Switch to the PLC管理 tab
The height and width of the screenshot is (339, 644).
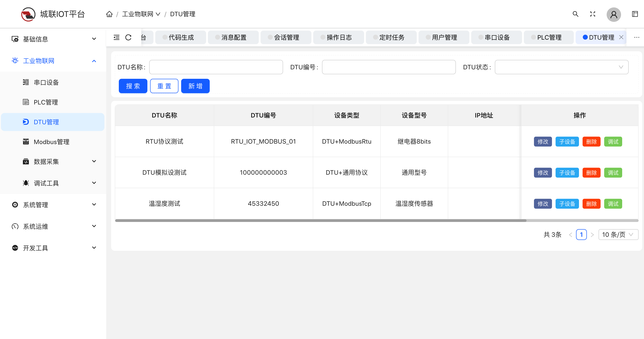(x=549, y=38)
